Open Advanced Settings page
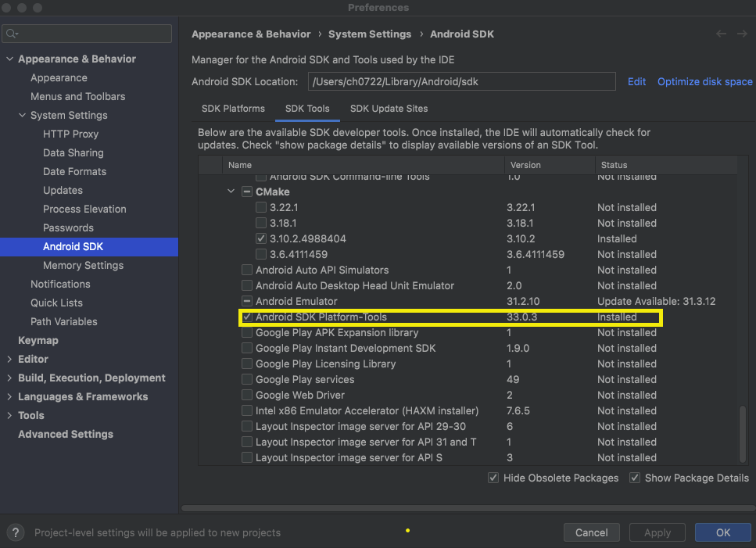The image size is (756, 548). [x=66, y=434]
